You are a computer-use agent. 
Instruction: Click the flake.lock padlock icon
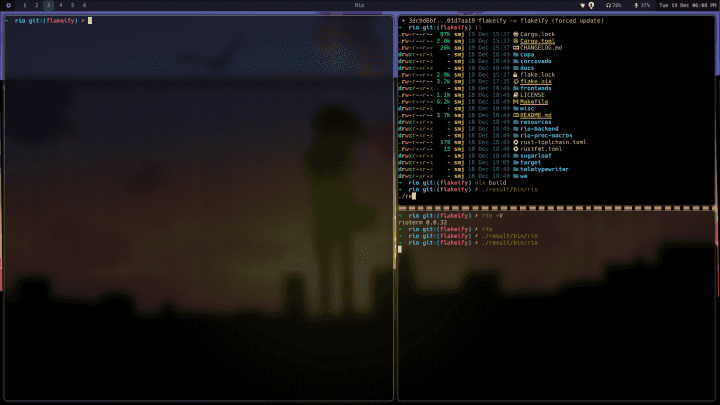point(516,74)
